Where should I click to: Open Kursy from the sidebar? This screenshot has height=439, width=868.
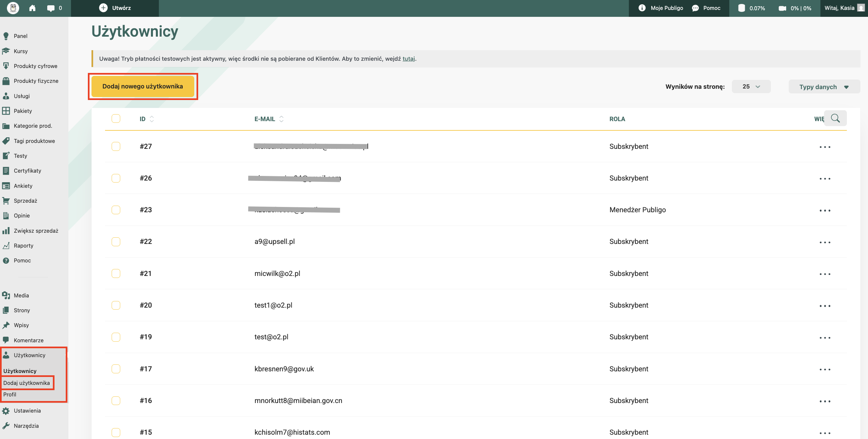pyautogui.click(x=20, y=51)
